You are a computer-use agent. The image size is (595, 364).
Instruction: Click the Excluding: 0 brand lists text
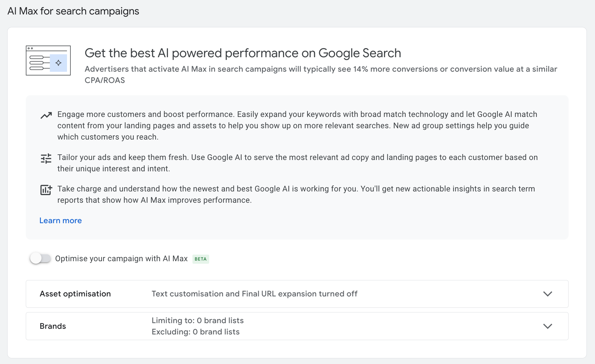click(195, 332)
